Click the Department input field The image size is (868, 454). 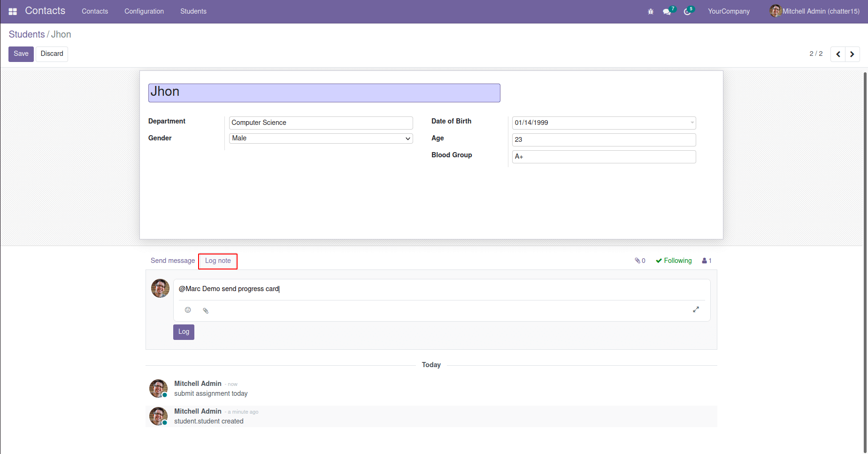coord(321,123)
